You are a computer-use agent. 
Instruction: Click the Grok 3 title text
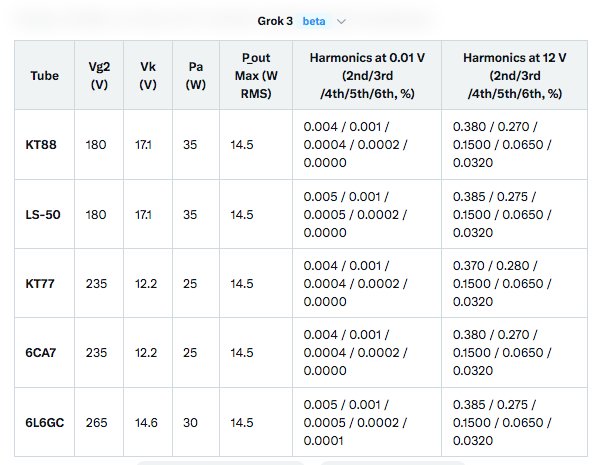click(275, 21)
